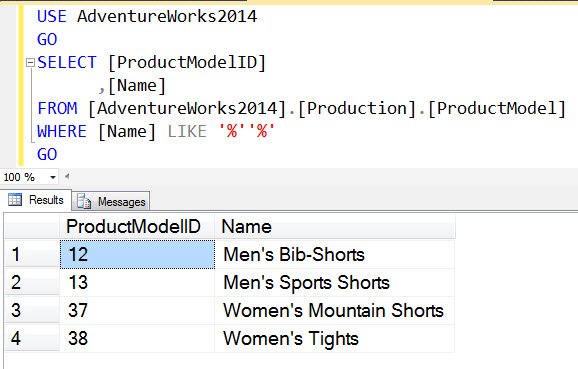Click the horizontal scrollbar left arrow
Screen dimensions: 578x369
tap(67, 177)
